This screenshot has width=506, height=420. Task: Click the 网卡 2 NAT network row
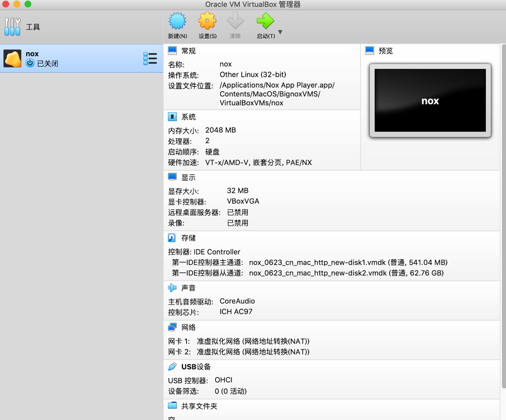point(239,352)
